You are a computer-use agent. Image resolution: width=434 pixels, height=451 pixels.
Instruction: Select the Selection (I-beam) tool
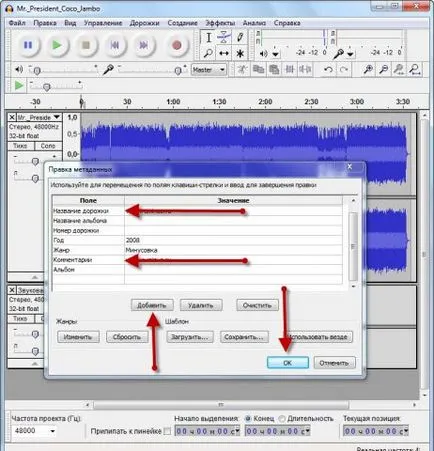point(208,37)
